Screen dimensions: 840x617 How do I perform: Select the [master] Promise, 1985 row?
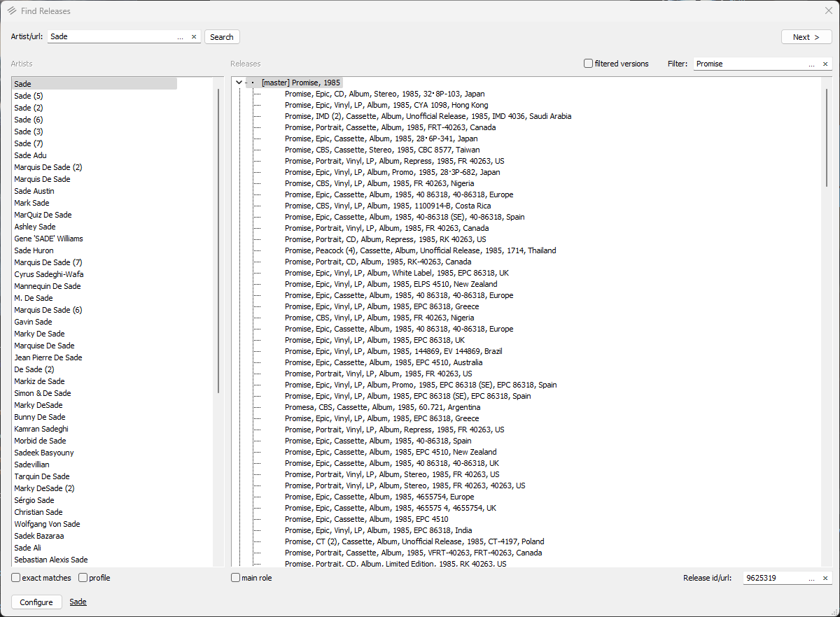pos(301,83)
